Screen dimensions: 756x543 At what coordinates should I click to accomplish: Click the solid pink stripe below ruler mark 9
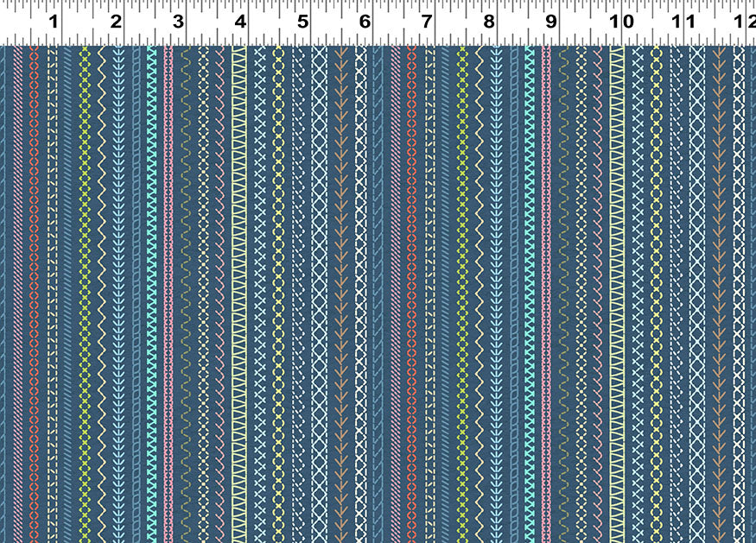pos(547,259)
